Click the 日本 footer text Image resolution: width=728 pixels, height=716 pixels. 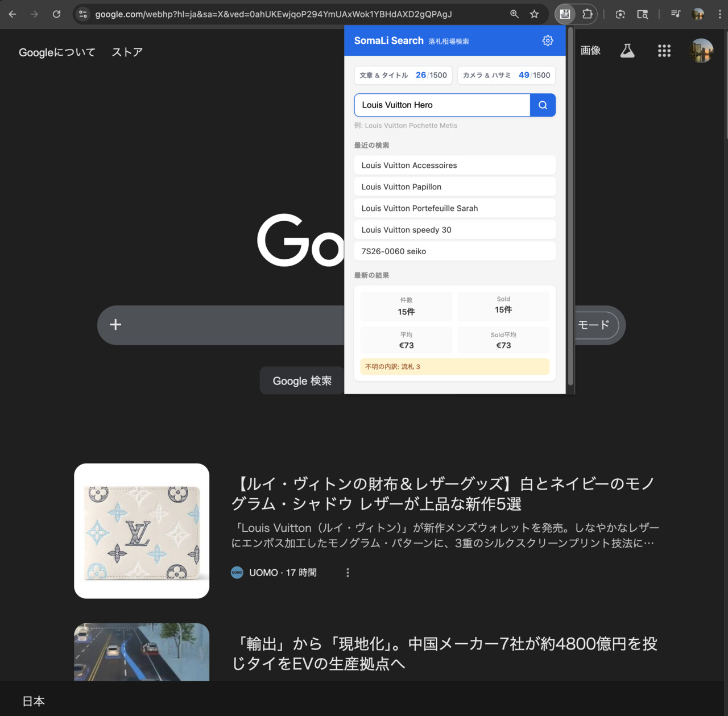click(x=34, y=701)
